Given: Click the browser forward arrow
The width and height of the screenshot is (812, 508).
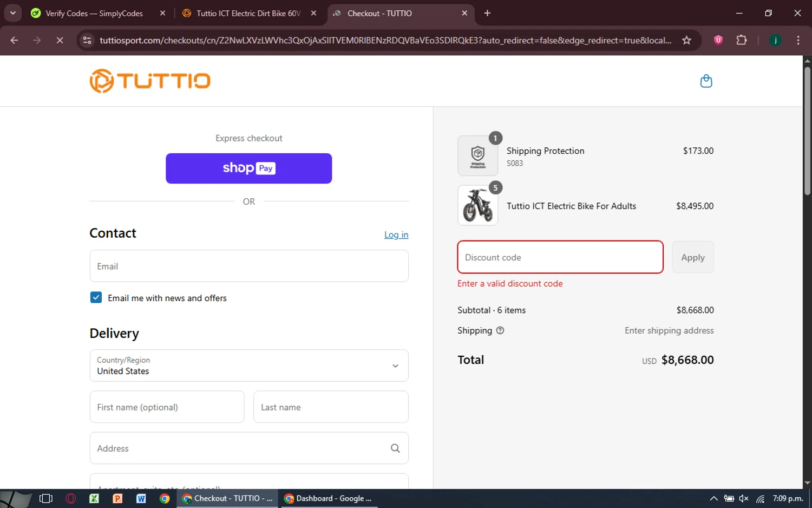Looking at the screenshot, I should click(37, 40).
